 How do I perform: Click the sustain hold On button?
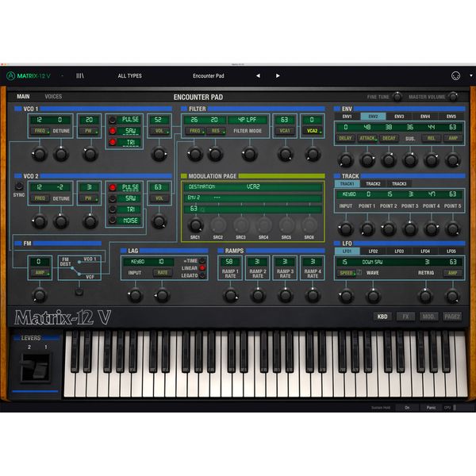(x=407, y=408)
